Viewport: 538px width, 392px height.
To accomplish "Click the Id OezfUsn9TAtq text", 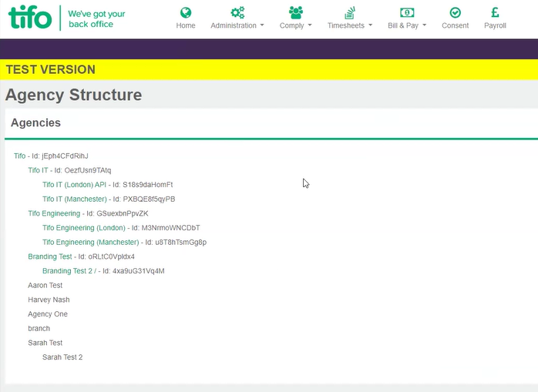I will [82, 170].
